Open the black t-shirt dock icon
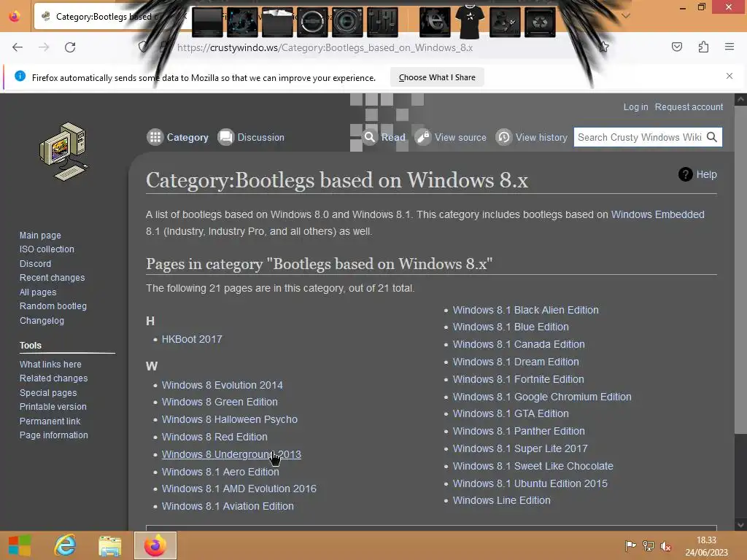The image size is (747, 560). [x=470, y=22]
